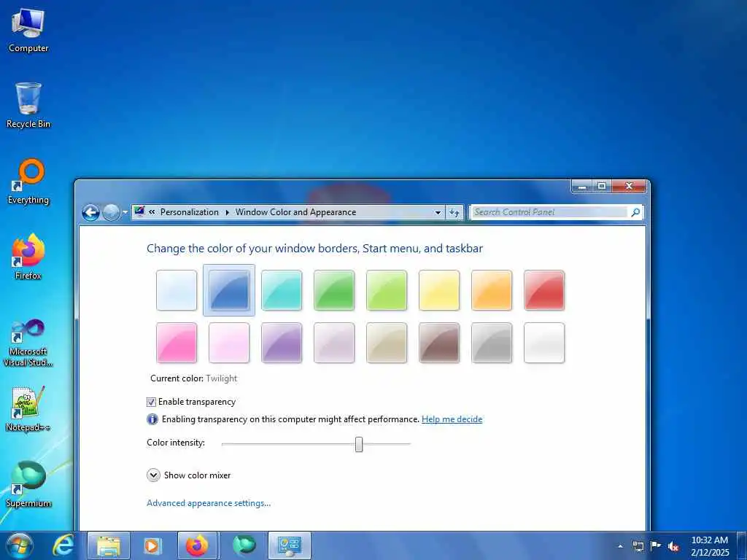This screenshot has height=560, width=747.
Task: Select the Everything search shortcut on desktop
Action: 28,181
